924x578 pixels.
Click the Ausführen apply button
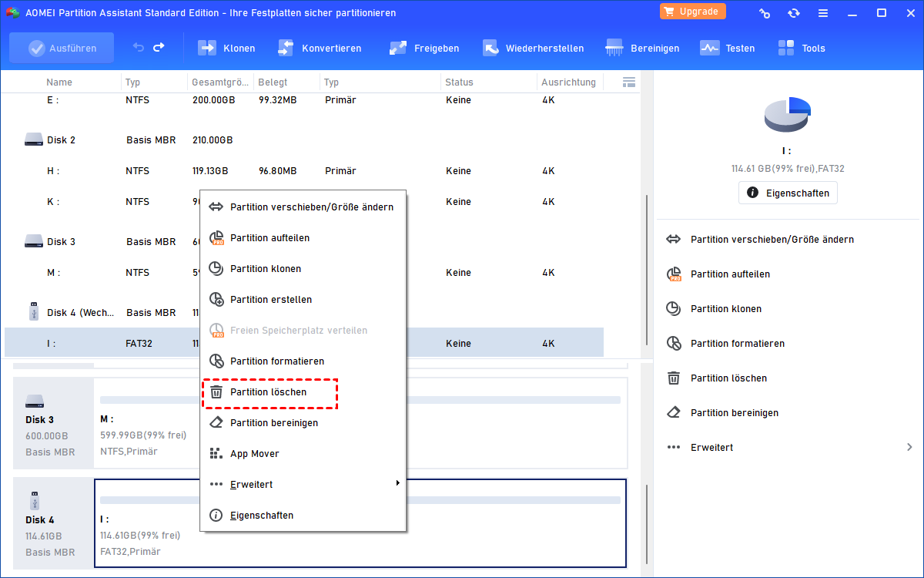click(62, 48)
